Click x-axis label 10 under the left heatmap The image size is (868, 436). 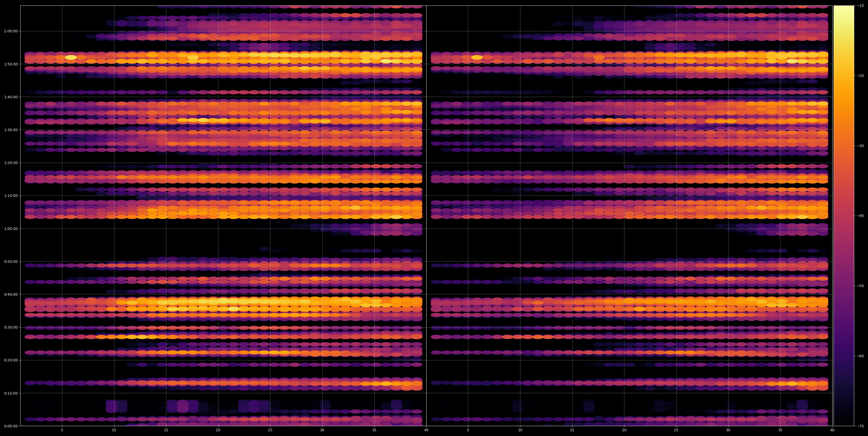pos(114,430)
